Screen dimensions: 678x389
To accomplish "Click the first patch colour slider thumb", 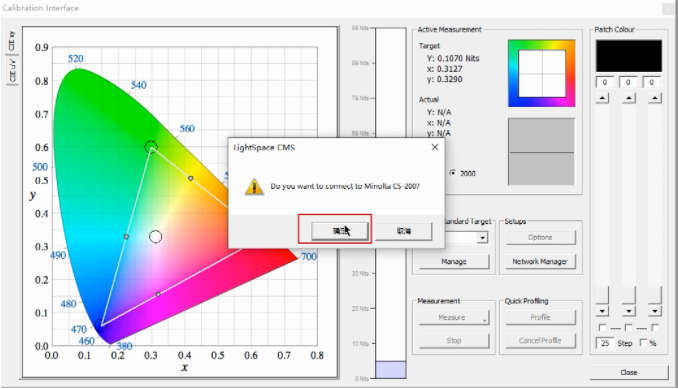I will pos(602,295).
